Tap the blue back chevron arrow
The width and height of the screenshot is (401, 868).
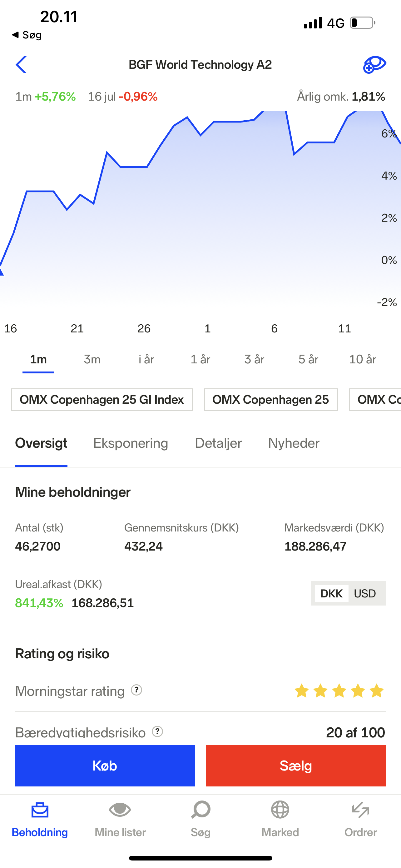tap(21, 65)
